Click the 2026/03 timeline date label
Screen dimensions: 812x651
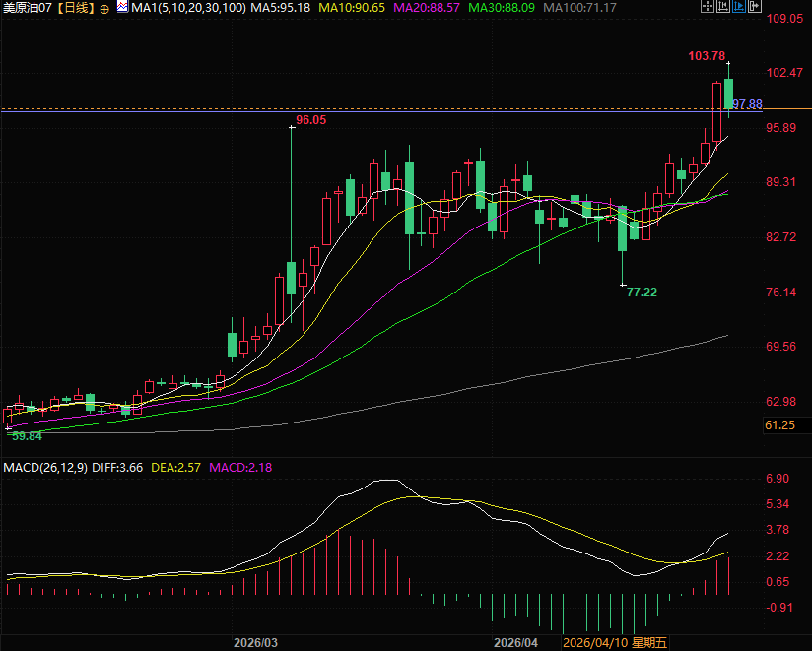tap(255, 643)
